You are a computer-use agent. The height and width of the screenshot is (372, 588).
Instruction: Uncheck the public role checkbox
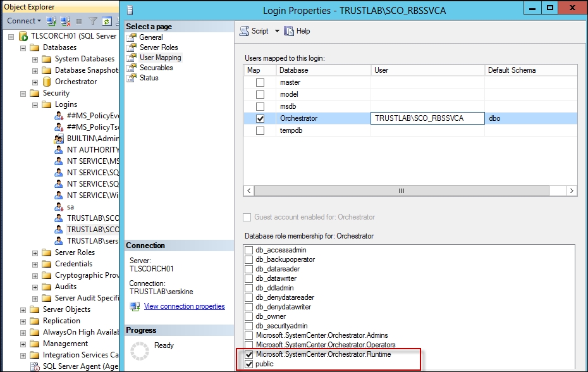(248, 364)
